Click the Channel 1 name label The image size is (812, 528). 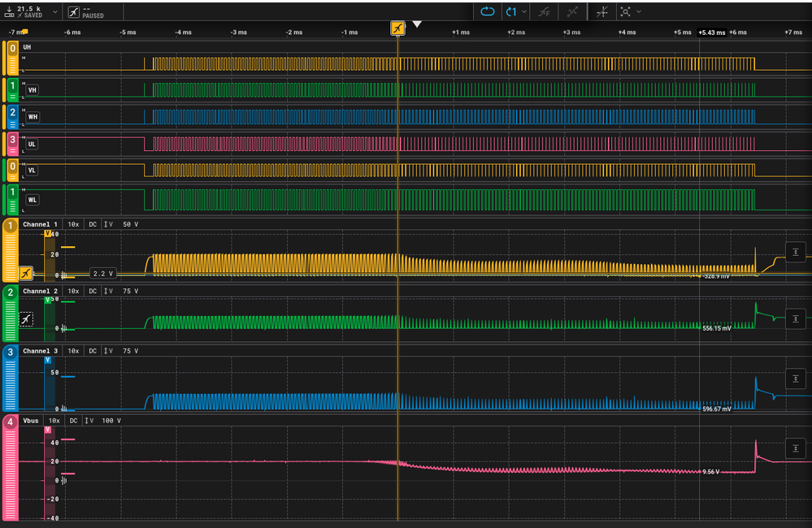41,224
